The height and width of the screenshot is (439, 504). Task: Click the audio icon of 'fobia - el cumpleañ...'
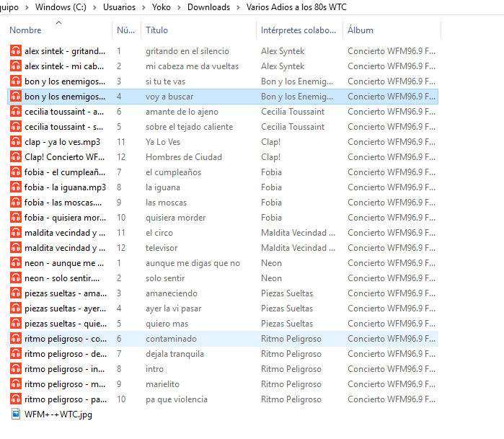(16, 172)
